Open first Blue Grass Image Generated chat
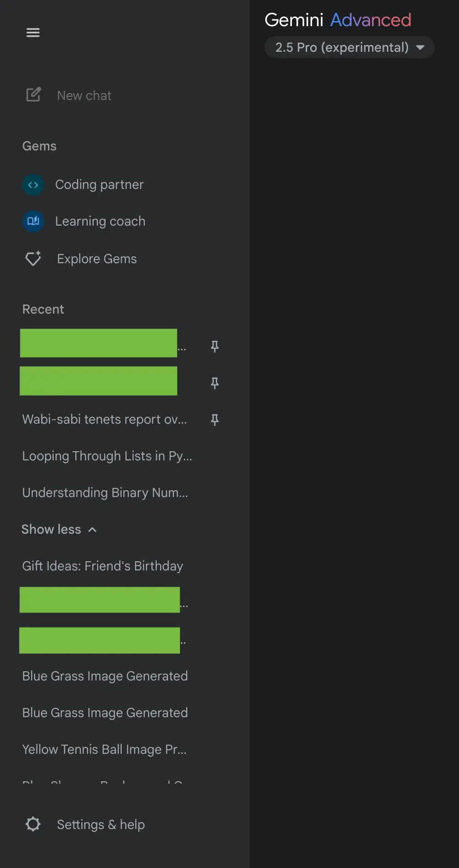The height and width of the screenshot is (868, 459). click(105, 676)
